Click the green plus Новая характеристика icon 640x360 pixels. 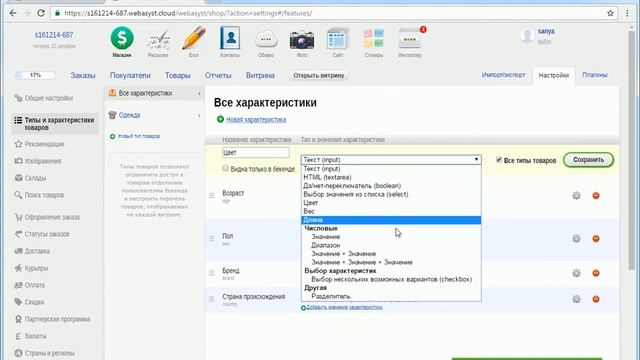[220, 119]
